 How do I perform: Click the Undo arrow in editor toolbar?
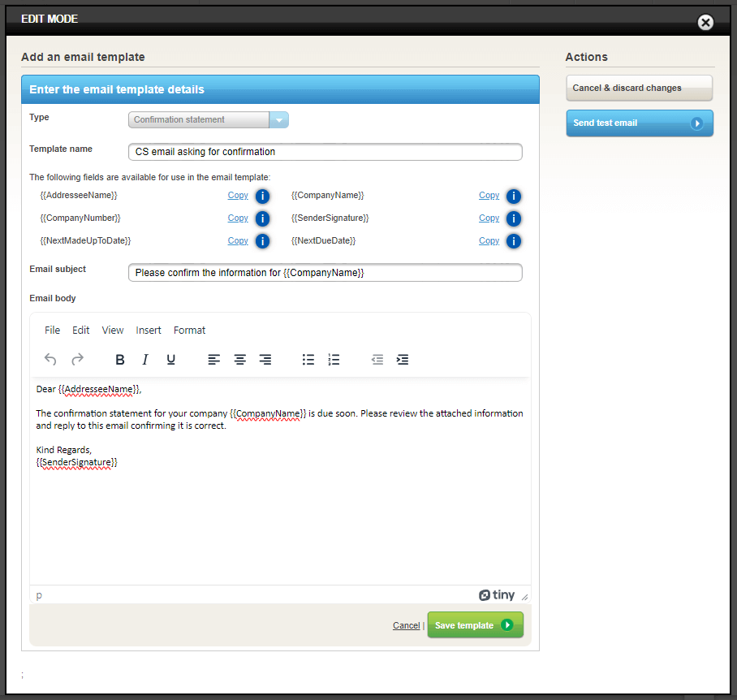click(x=50, y=360)
